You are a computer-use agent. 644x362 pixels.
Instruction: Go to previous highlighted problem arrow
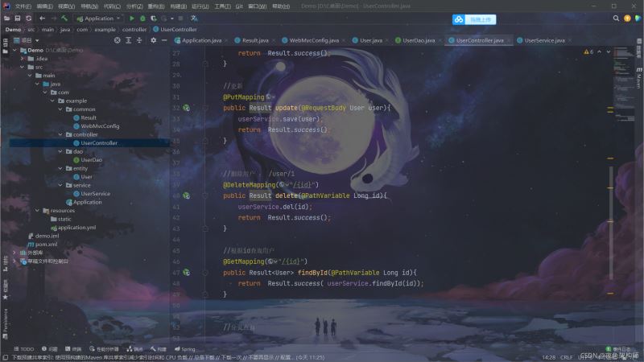click(599, 52)
